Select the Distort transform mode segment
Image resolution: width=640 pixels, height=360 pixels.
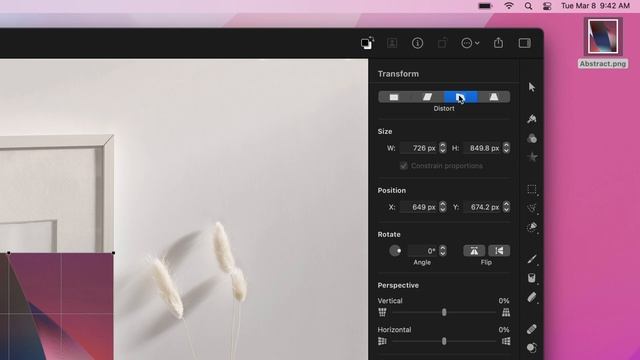click(460, 97)
